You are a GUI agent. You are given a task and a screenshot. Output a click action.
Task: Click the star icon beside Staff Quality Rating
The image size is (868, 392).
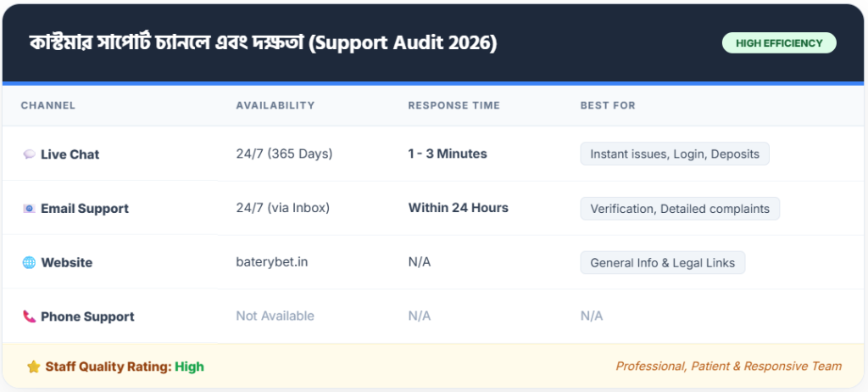pos(33,367)
